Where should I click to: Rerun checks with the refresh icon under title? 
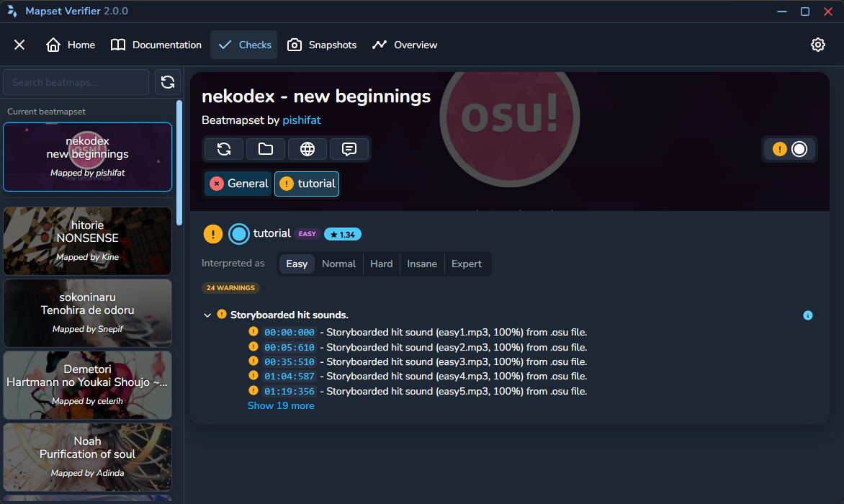pos(224,149)
